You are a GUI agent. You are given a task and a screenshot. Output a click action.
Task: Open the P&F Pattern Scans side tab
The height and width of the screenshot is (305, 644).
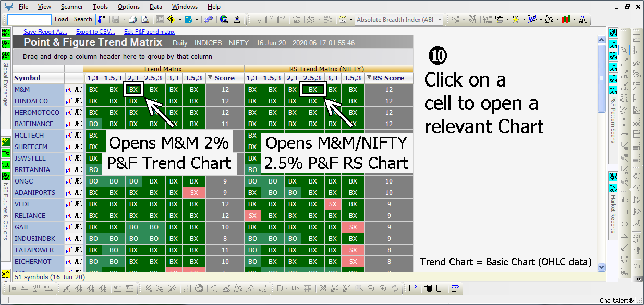click(613, 119)
